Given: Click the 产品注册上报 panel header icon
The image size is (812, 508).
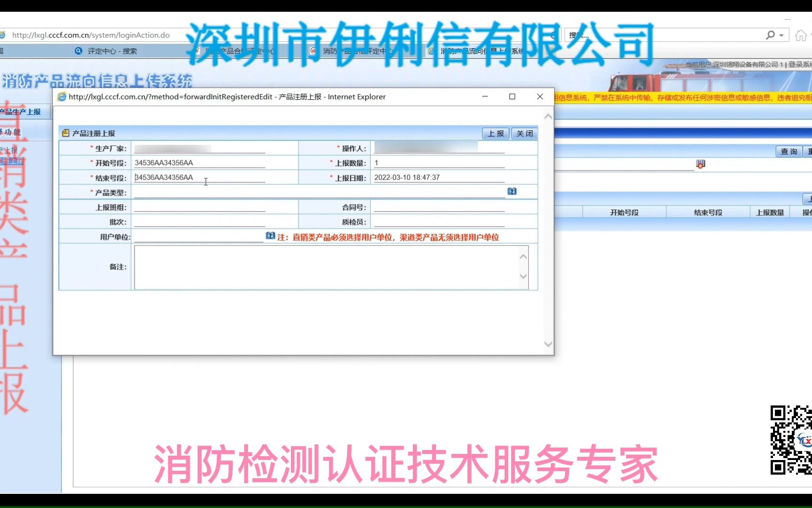Looking at the screenshot, I should [x=65, y=133].
